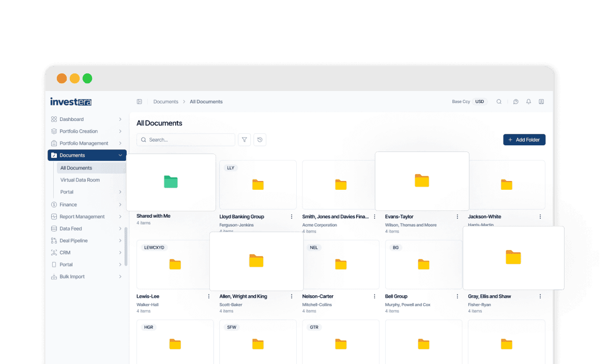609x364 pixels.
Task: Open the help chat icon
Action: point(516,102)
